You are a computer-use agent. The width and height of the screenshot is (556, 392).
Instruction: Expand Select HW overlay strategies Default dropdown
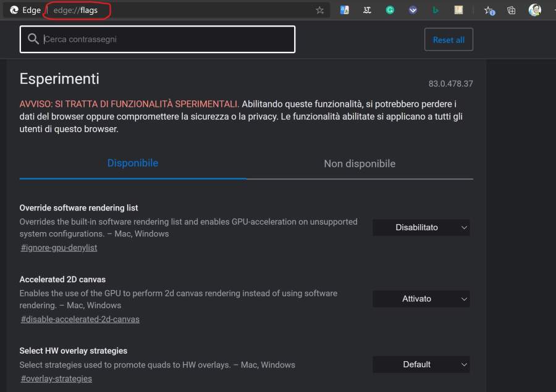click(421, 365)
